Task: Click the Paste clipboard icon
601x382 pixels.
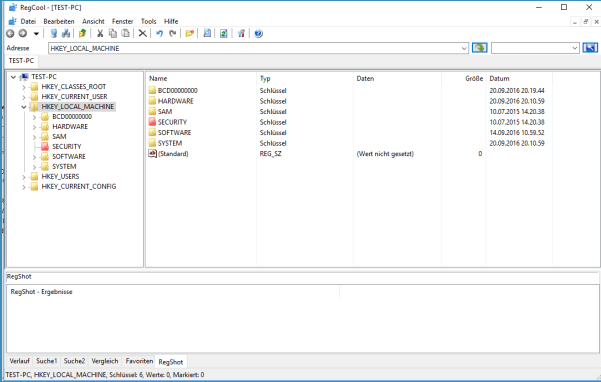Action: click(125, 34)
